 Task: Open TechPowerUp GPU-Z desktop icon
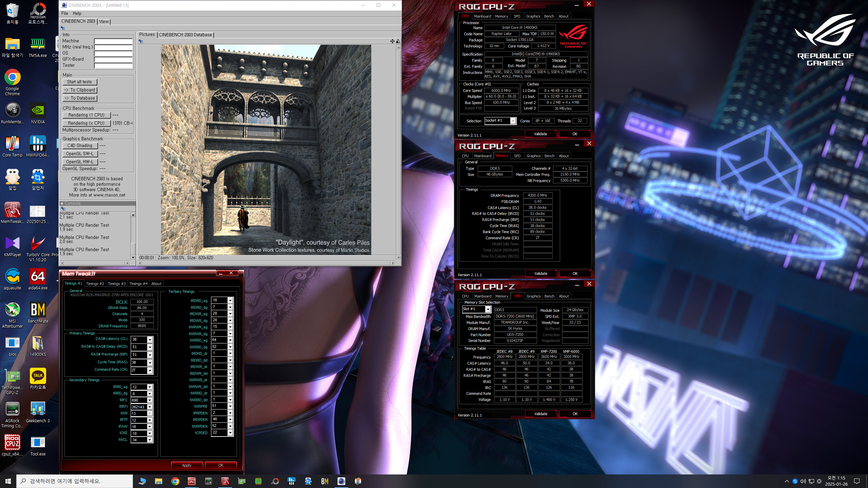pos(12,381)
